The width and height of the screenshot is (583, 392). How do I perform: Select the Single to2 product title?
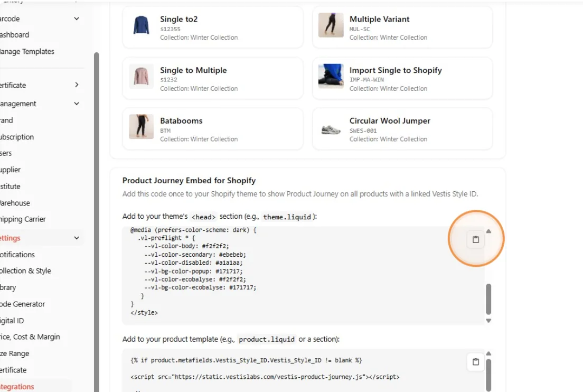179,19
